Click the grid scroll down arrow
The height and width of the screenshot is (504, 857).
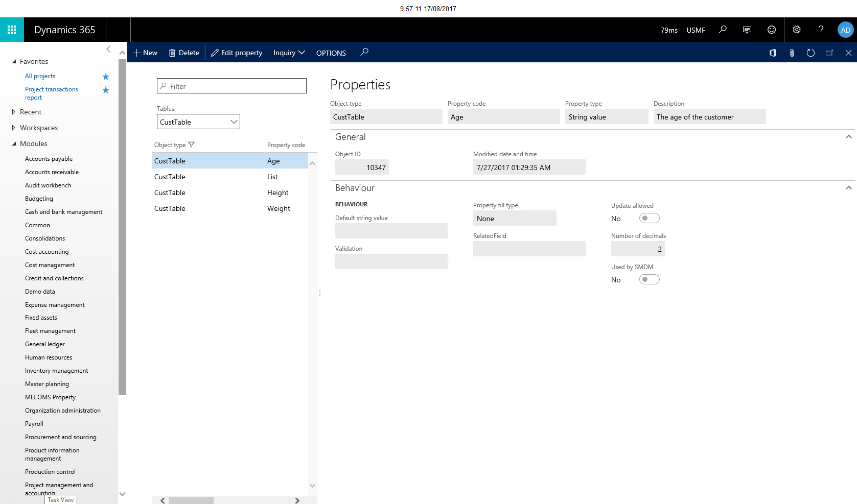313,485
